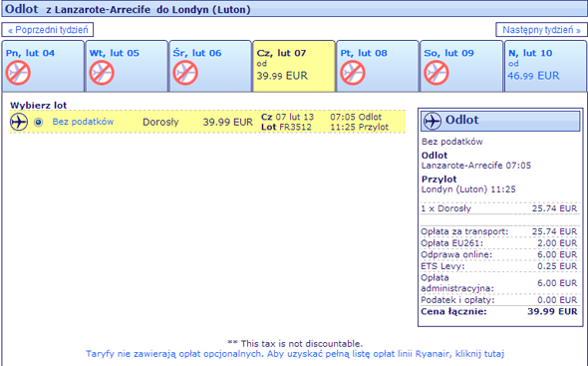Image resolution: width=588 pixels, height=366 pixels.
Task: Click the 07:05 Odlot departure time in the flight row
Action: click(x=356, y=117)
